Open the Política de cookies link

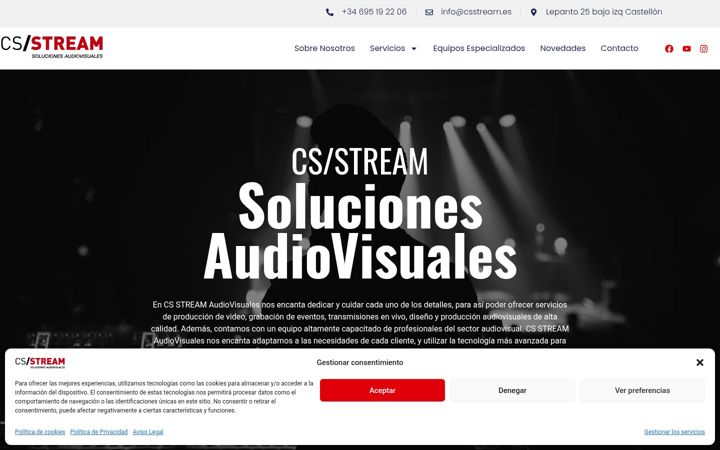tap(40, 432)
